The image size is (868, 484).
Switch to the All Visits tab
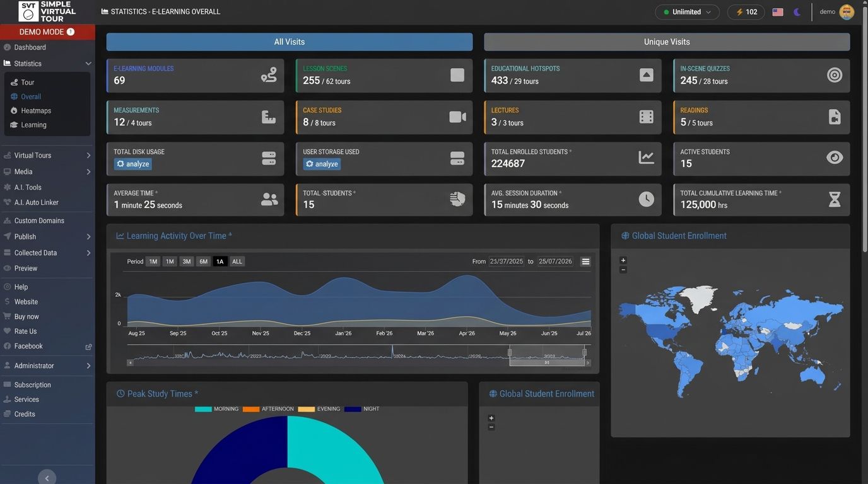tap(290, 42)
